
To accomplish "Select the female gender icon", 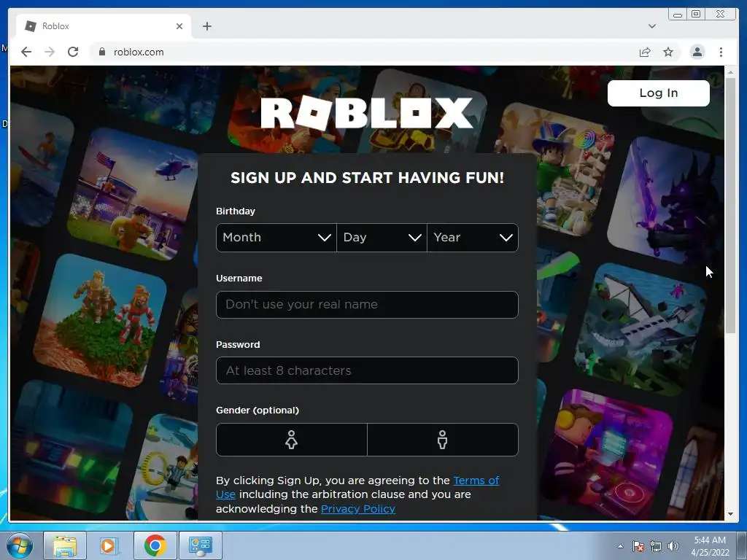I will pos(291,440).
